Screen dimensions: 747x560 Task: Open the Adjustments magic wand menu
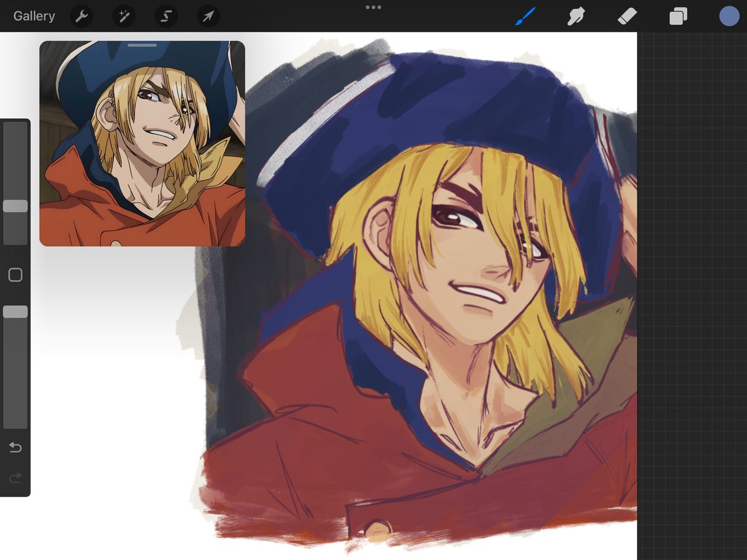[x=124, y=16]
